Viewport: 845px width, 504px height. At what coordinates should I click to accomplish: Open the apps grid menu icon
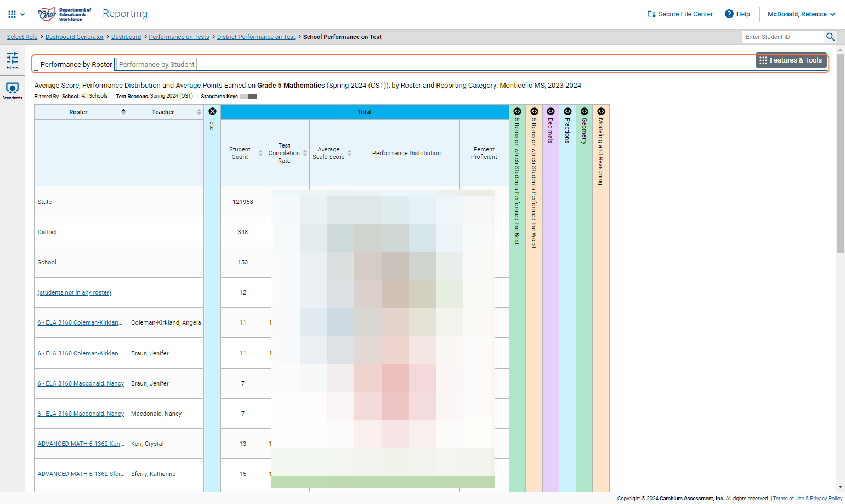tap(12, 14)
